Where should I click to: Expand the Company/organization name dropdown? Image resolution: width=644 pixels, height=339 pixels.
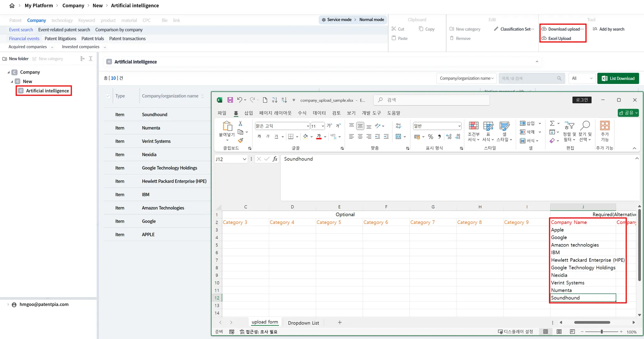pyautogui.click(x=466, y=78)
